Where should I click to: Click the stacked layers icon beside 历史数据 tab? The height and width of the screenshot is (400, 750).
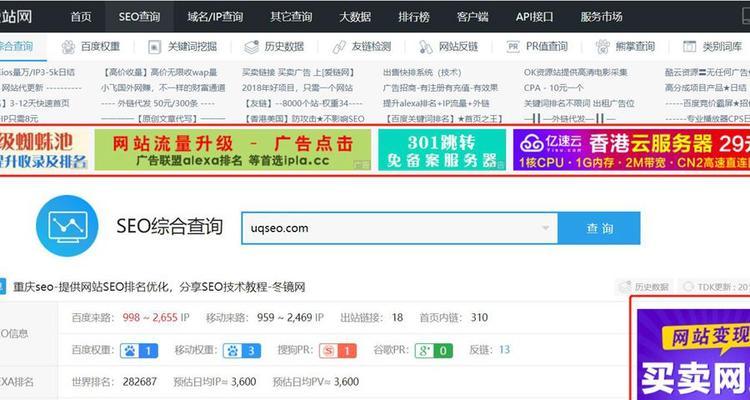[252, 46]
